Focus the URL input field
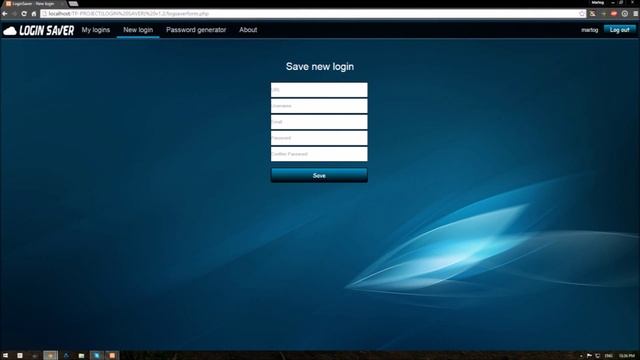 click(319, 90)
